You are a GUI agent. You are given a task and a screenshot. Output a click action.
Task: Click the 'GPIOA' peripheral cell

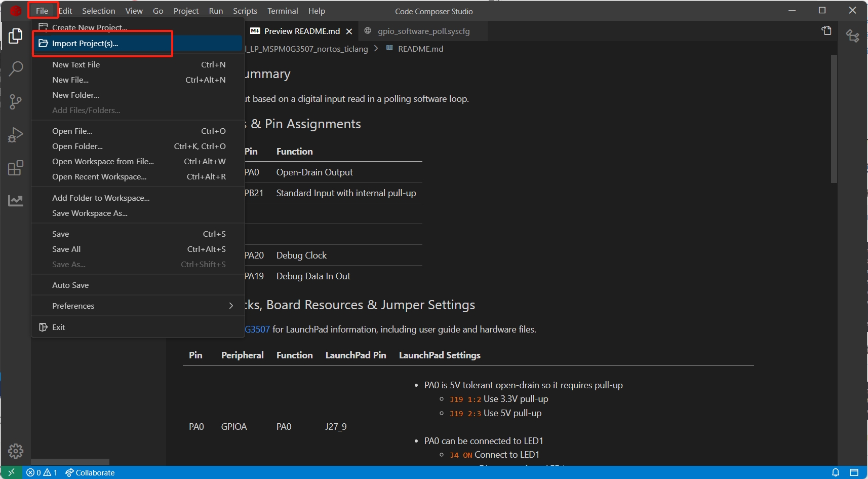pos(234,427)
